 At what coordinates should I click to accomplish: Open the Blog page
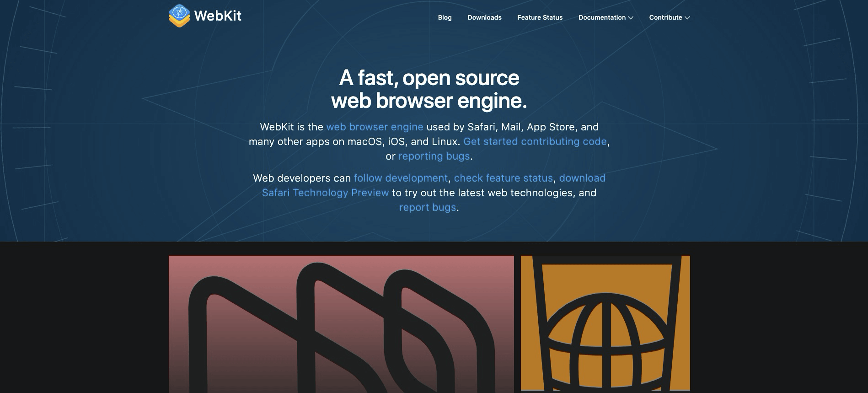tap(445, 17)
